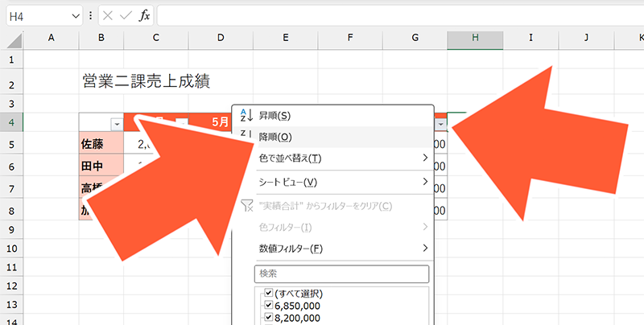Click the 5月 header cell

[x=221, y=122]
